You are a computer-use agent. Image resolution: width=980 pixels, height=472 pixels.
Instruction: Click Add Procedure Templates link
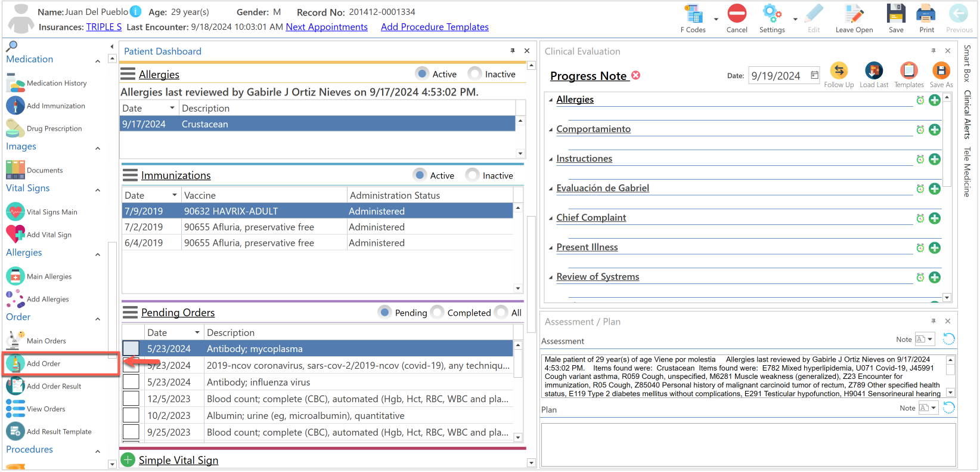435,27
